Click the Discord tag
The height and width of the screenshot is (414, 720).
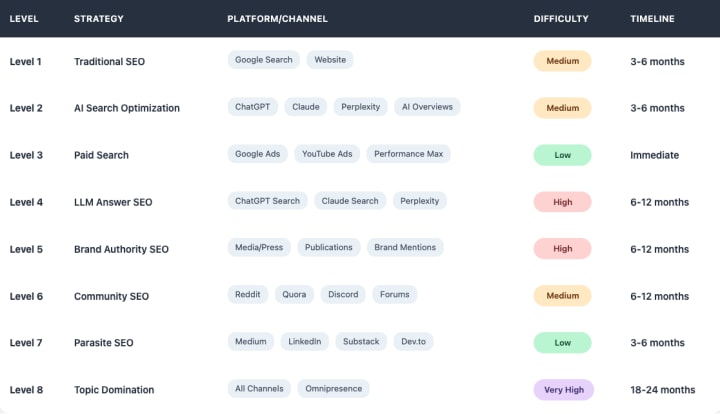pyautogui.click(x=344, y=295)
